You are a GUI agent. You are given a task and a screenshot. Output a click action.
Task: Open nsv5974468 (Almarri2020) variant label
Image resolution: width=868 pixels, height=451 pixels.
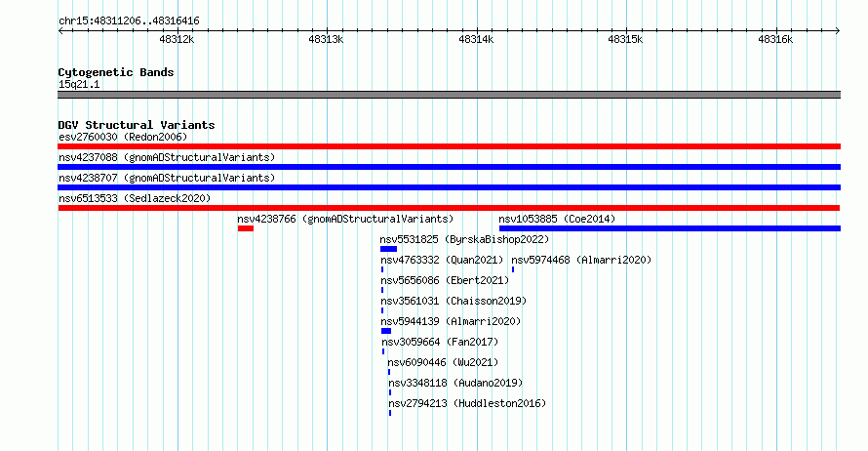(x=581, y=260)
